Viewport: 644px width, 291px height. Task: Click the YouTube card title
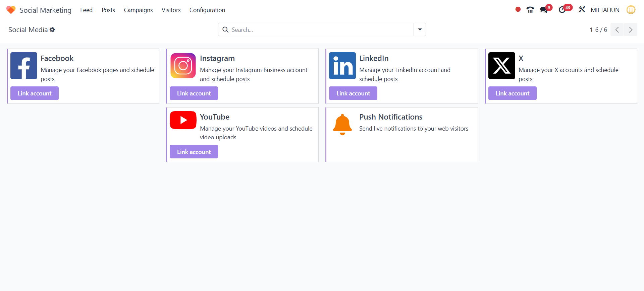coord(215,117)
